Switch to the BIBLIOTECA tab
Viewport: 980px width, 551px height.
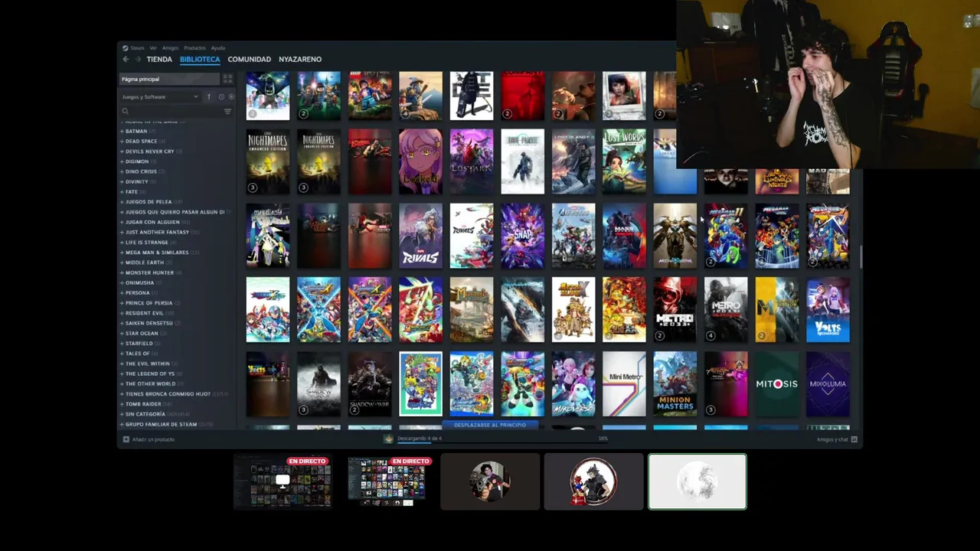pyautogui.click(x=200, y=59)
